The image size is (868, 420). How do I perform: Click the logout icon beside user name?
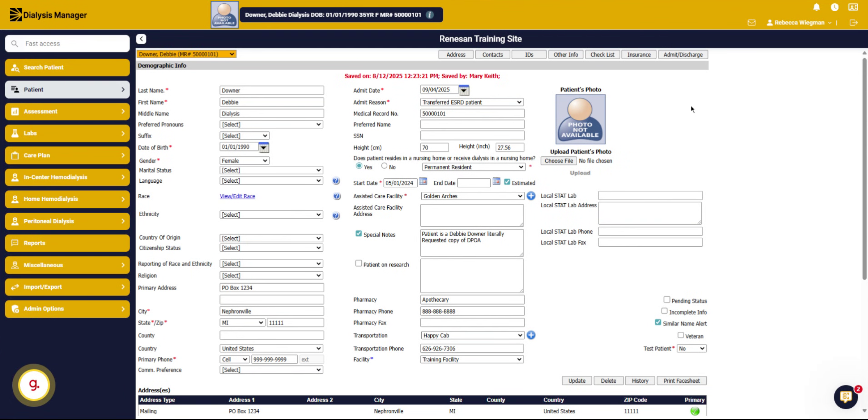click(x=854, y=22)
